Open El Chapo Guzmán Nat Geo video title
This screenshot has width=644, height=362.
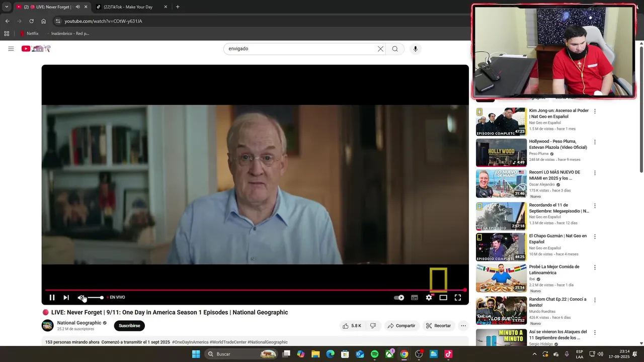click(558, 239)
